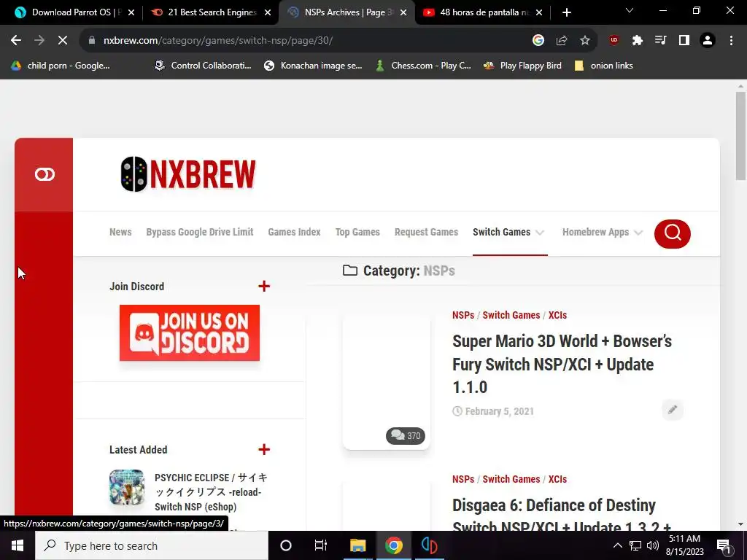Toggle the NXBrew red sidebar switch icon
This screenshot has height=560, width=747.
[x=44, y=174]
